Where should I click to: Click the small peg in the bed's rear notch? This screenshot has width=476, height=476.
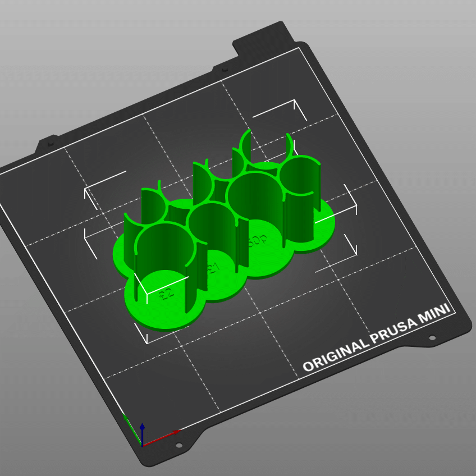(225, 70)
